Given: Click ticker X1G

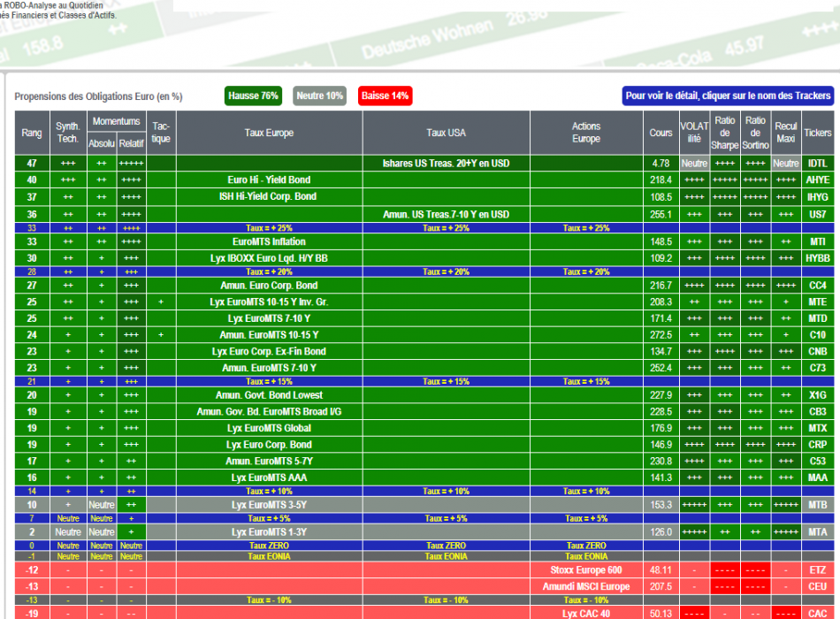Looking at the screenshot, I should 818,395.
